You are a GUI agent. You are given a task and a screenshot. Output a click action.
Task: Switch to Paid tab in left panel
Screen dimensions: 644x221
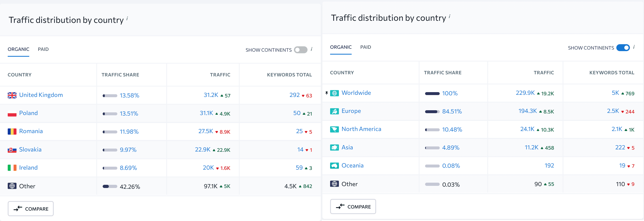(x=43, y=49)
